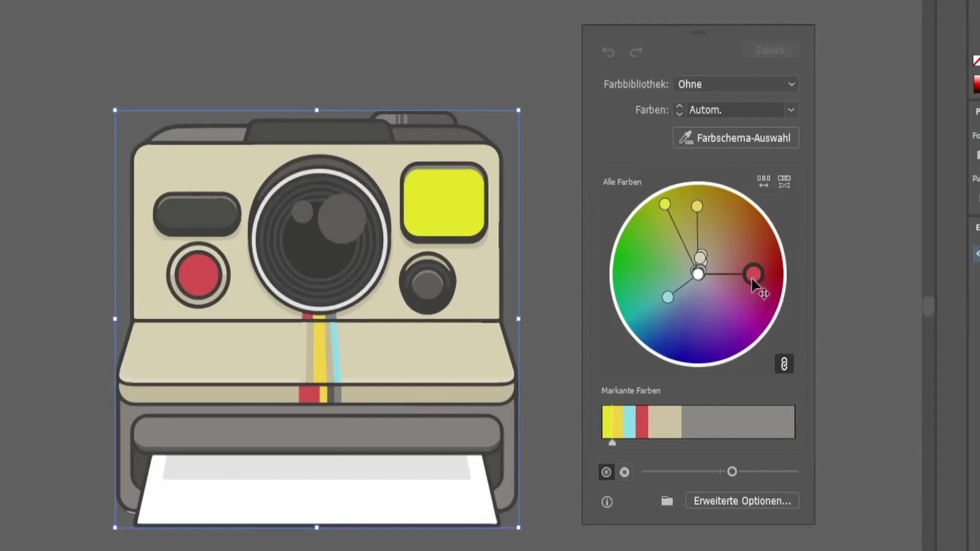Select the white center handle on wheel
The height and width of the screenshot is (551, 980).
pyautogui.click(x=698, y=274)
